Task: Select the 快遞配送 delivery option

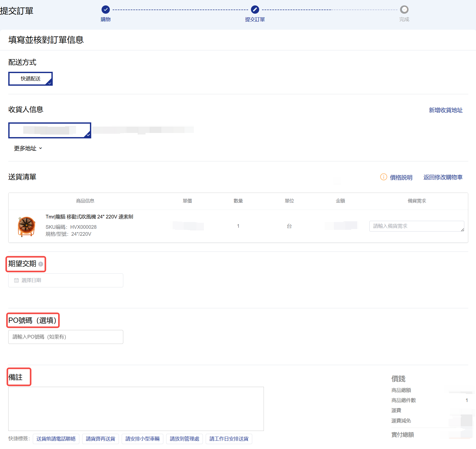Action: (30, 79)
